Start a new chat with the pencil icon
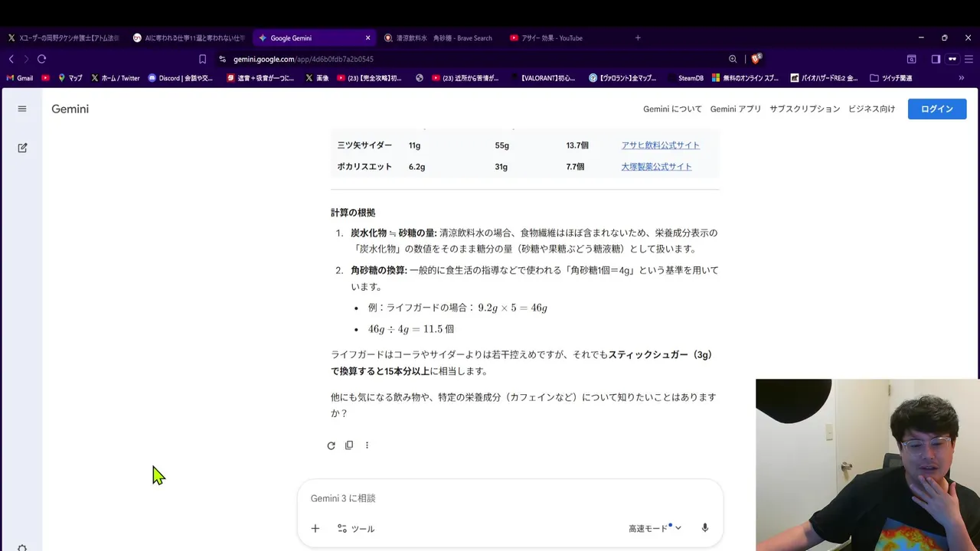The height and width of the screenshot is (551, 980). pos(22,148)
